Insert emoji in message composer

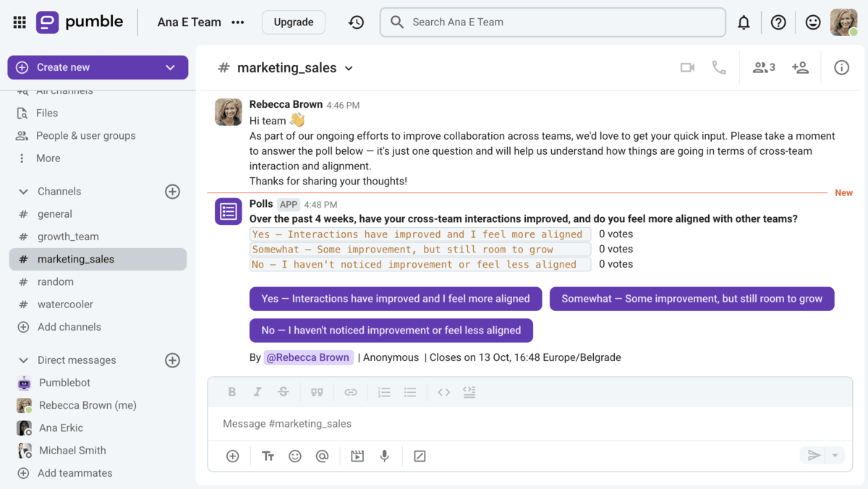coord(295,456)
